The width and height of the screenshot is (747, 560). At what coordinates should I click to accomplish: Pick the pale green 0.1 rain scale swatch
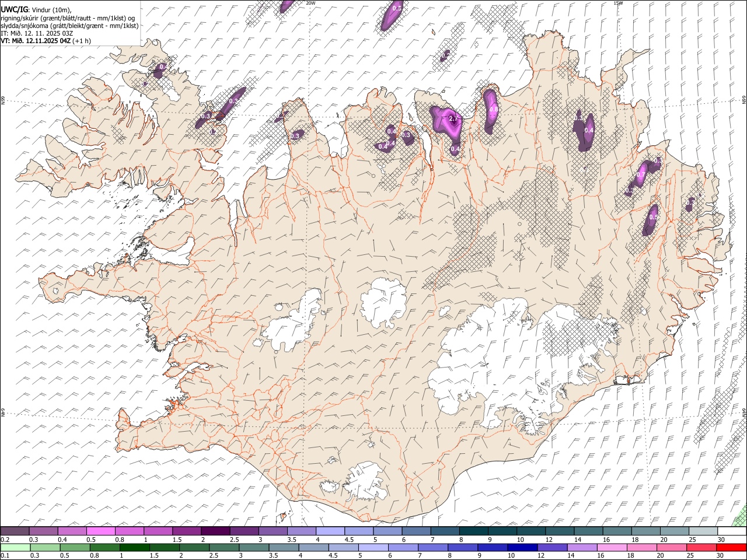(x=15, y=547)
